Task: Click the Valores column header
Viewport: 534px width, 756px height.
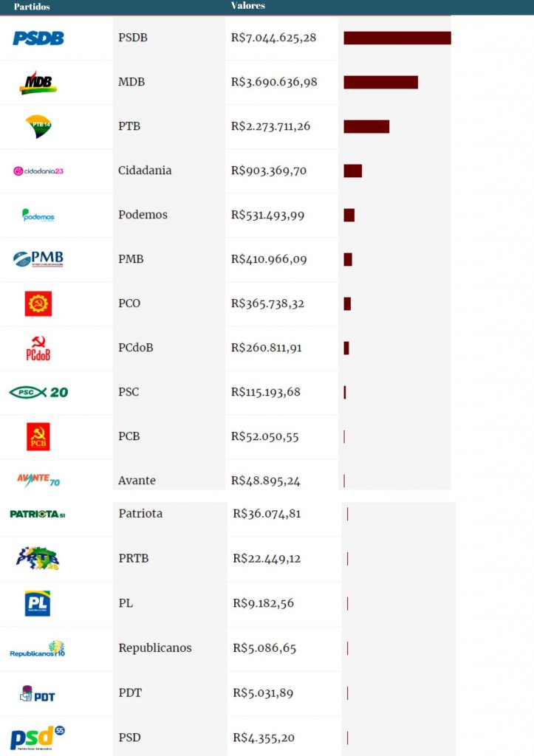Action: point(248,6)
